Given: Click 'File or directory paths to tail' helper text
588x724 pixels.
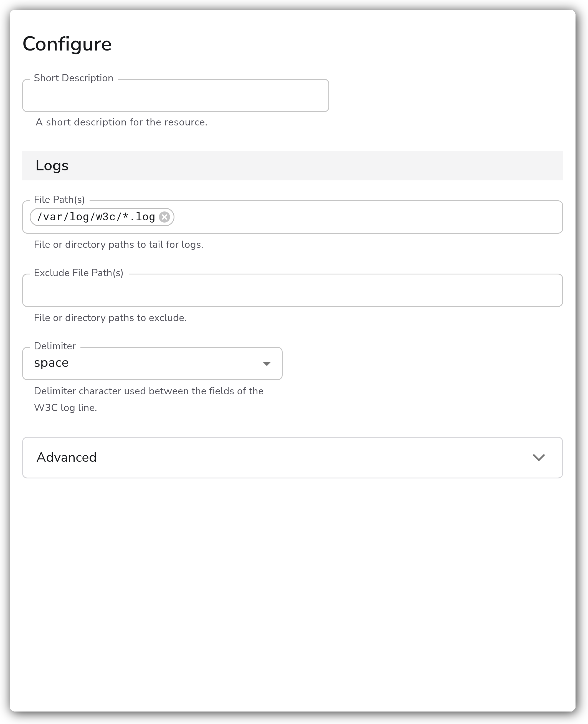Looking at the screenshot, I should tap(118, 244).
